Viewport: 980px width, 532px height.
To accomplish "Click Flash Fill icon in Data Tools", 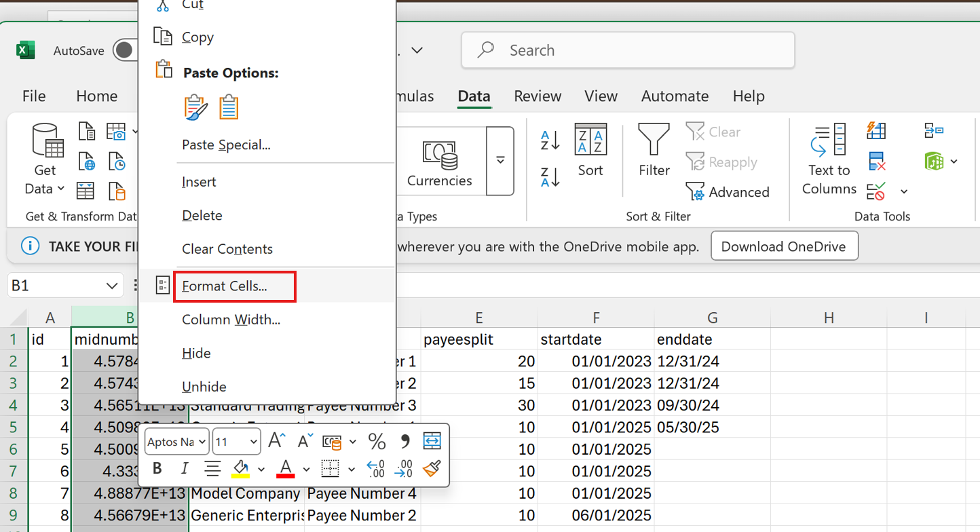I will (876, 130).
